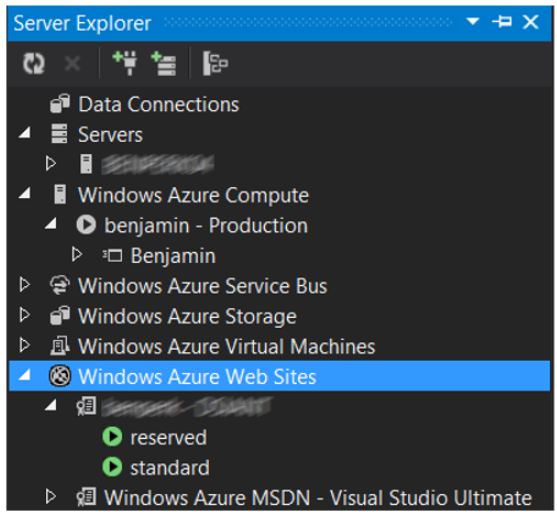
Task: Refresh the Server Explorer tree
Action: coord(34,64)
